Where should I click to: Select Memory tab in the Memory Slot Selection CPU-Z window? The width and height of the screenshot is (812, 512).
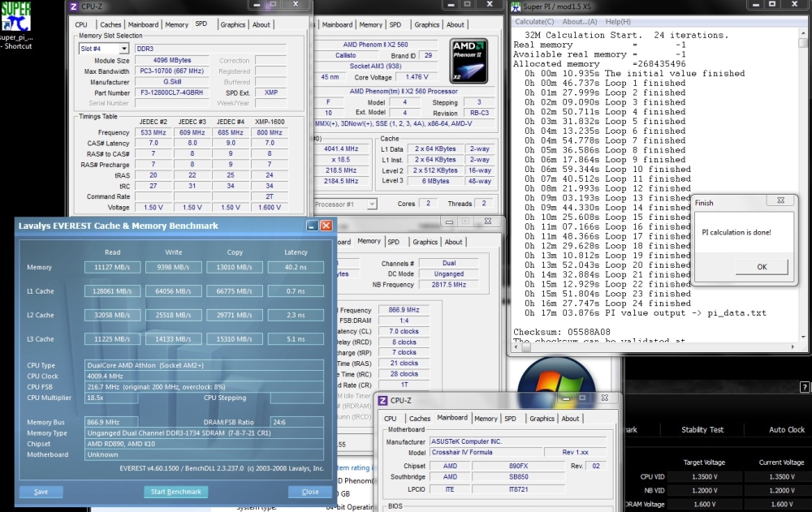(x=176, y=25)
